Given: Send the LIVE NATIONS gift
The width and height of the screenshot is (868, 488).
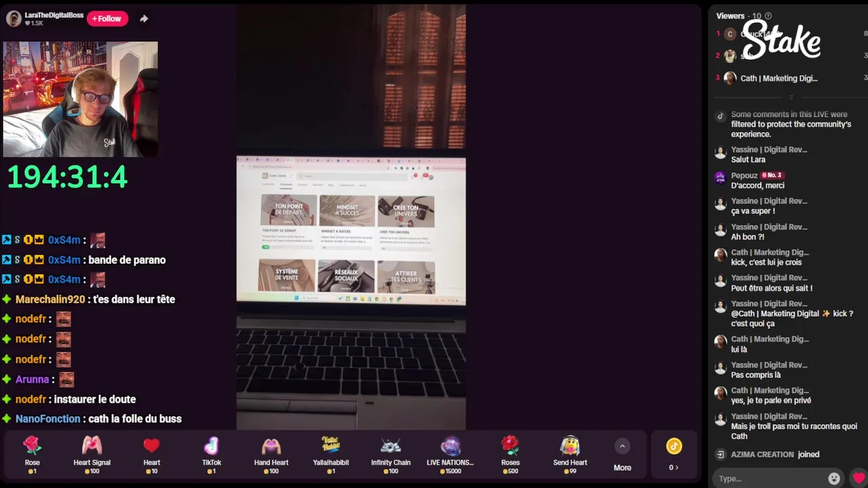Looking at the screenshot, I should (x=450, y=455).
